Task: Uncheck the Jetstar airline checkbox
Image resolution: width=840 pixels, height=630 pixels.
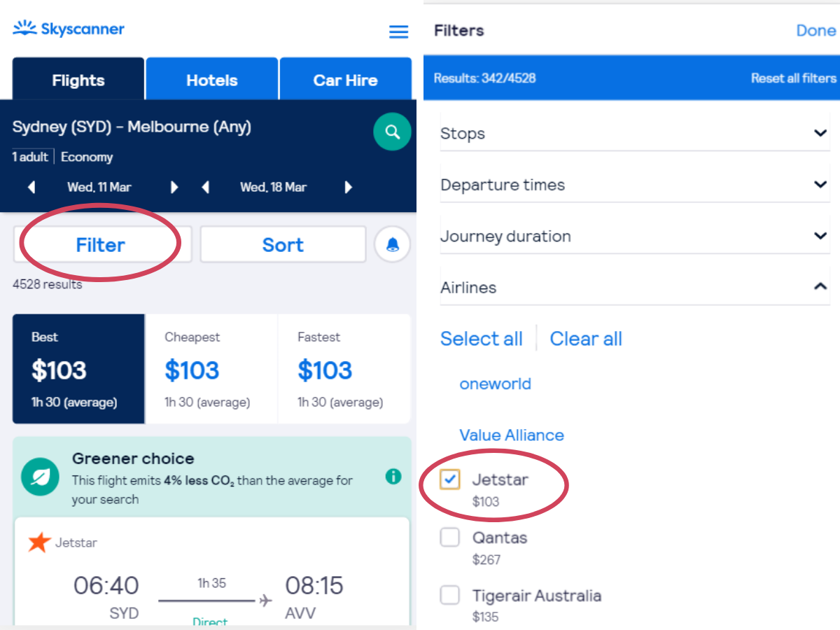Action: click(450, 479)
